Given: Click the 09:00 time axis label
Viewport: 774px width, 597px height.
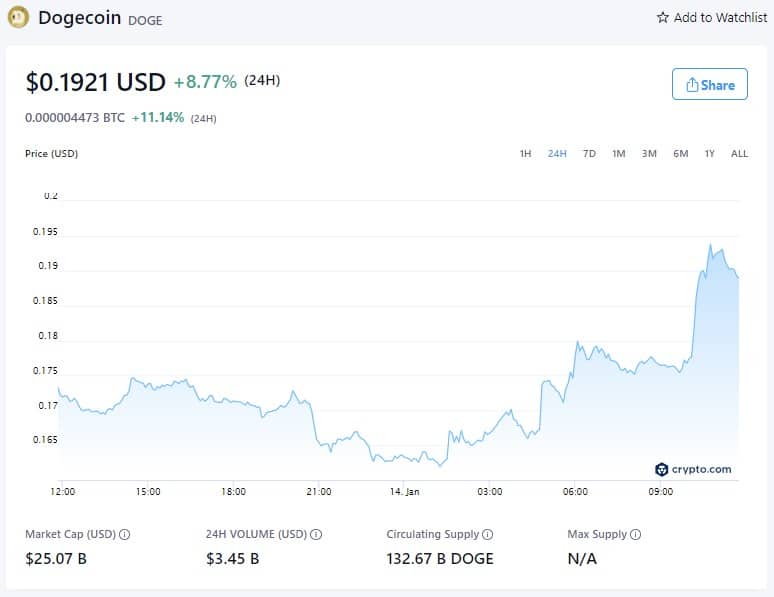Looking at the screenshot, I should [x=660, y=492].
